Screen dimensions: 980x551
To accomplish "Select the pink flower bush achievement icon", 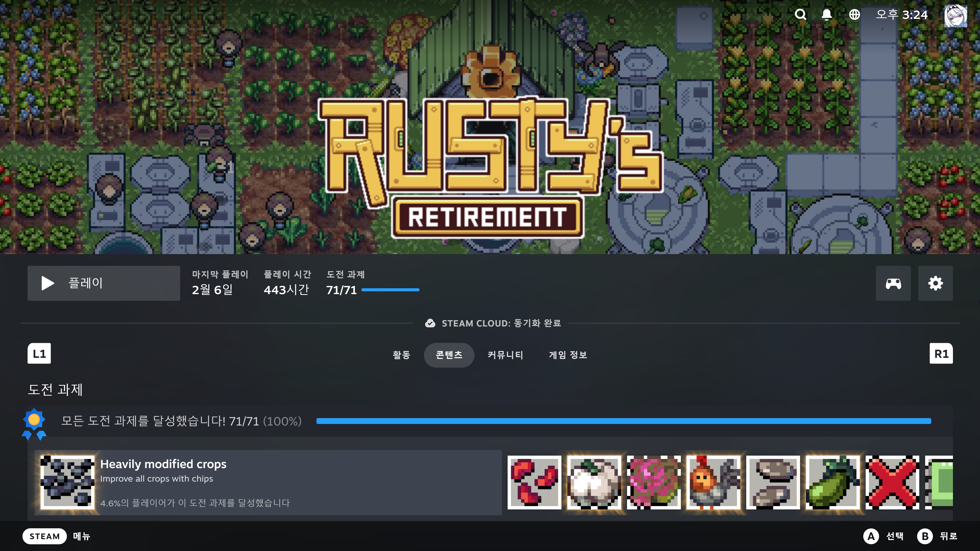I will pyautogui.click(x=654, y=482).
